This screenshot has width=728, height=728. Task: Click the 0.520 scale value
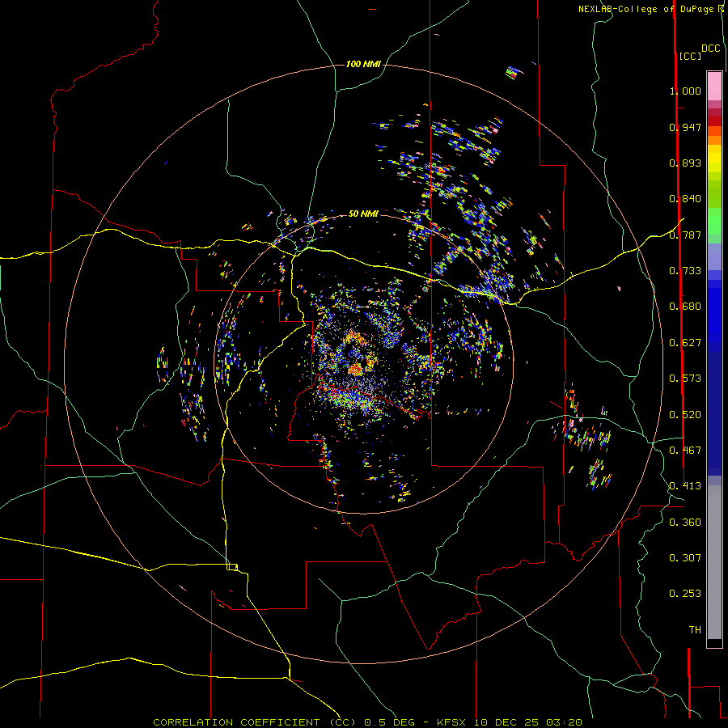(685, 415)
